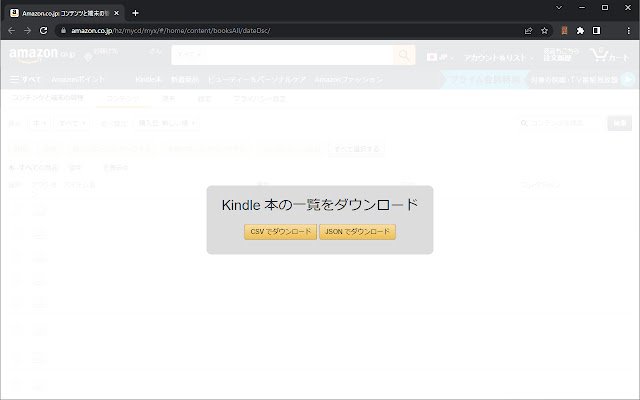Viewport: 640px width, 400px height.
Task: Bookmark this page with the star icon
Action: click(544, 31)
